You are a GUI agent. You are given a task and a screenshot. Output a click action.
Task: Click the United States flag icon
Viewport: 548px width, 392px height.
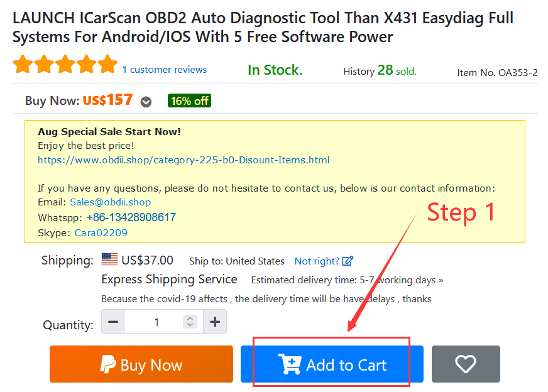(109, 259)
